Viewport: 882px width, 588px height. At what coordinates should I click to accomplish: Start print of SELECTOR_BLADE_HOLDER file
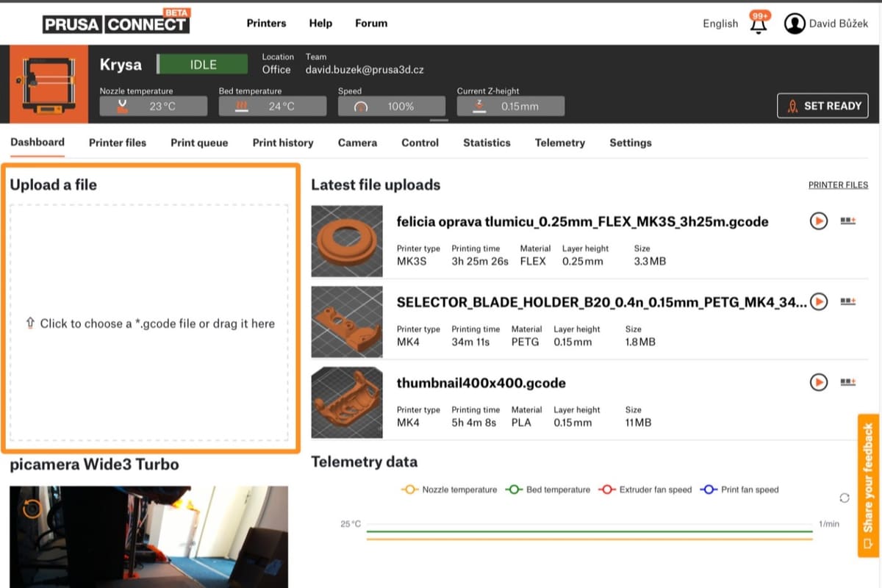tap(819, 301)
